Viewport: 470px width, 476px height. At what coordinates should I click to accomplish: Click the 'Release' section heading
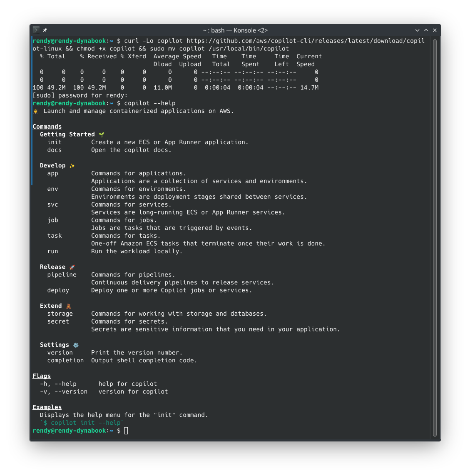[x=52, y=267]
